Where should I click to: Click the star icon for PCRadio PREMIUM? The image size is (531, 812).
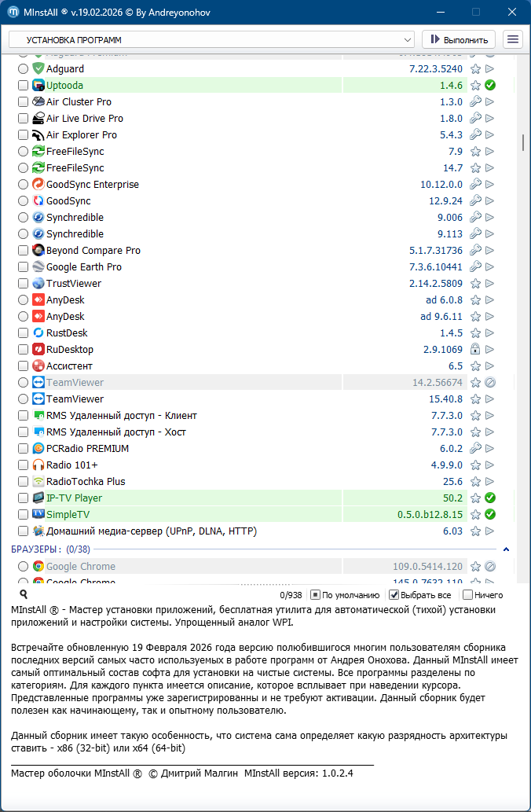[x=475, y=449]
